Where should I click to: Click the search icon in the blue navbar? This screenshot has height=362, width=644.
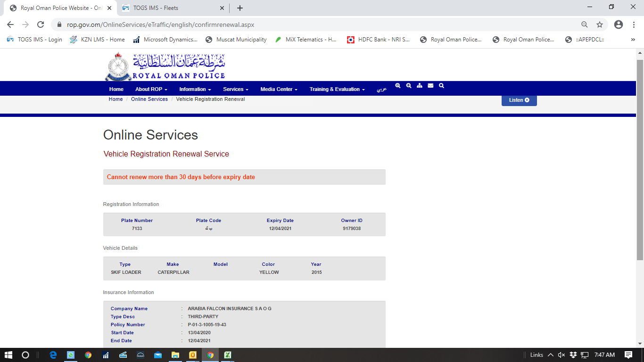(x=441, y=86)
